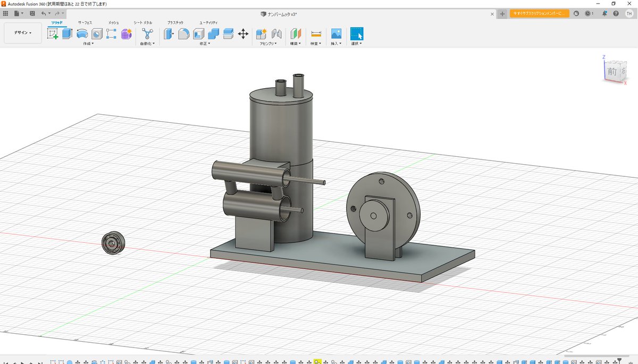This screenshot has width=638, height=364.
Task: Click the New Component icon
Action: pyautogui.click(x=261, y=34)
